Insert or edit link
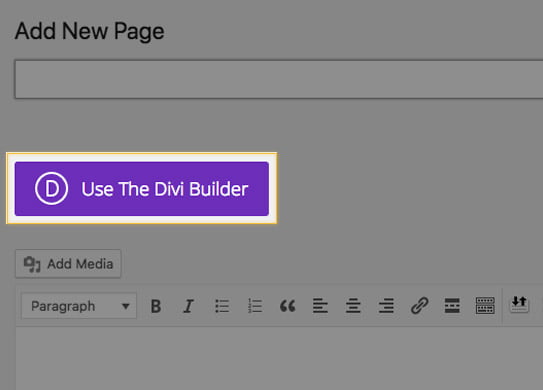The height and width of the screenshot is (390, 543). pyautogui.click(x=419, y=306)
